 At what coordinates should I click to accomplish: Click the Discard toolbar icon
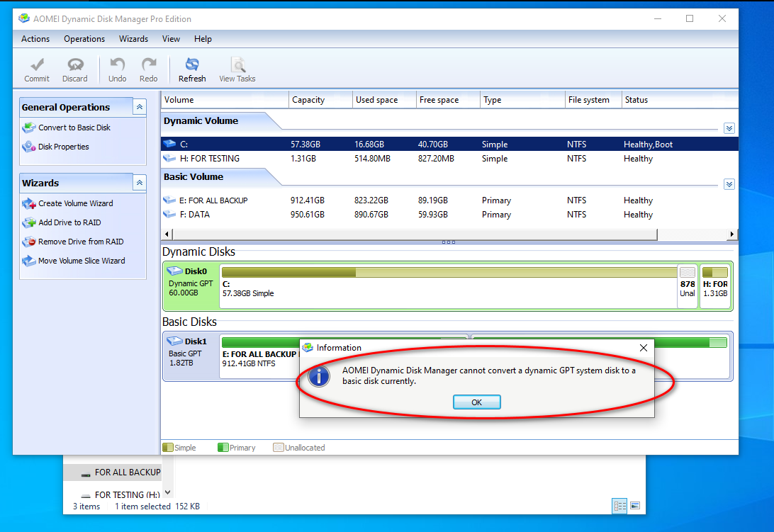(x=75, y=70)
